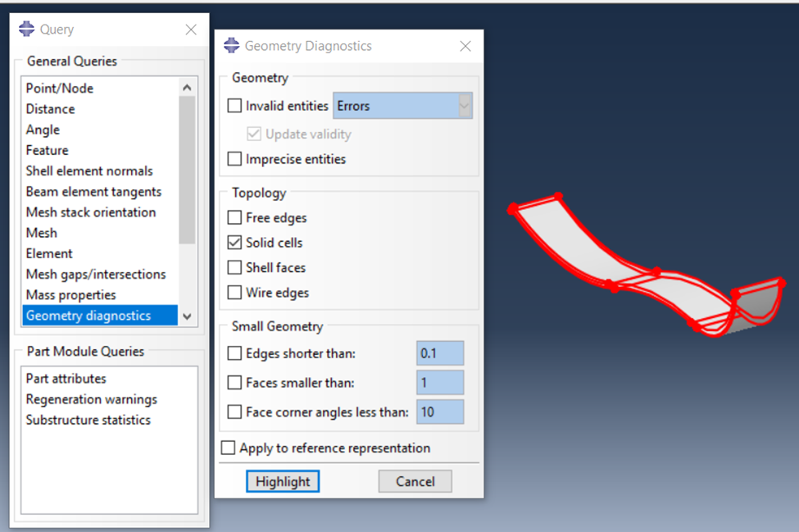The image size is (799, 532).
Task: Click the Edges shorter than value field
Action: [x=440, y=353]
